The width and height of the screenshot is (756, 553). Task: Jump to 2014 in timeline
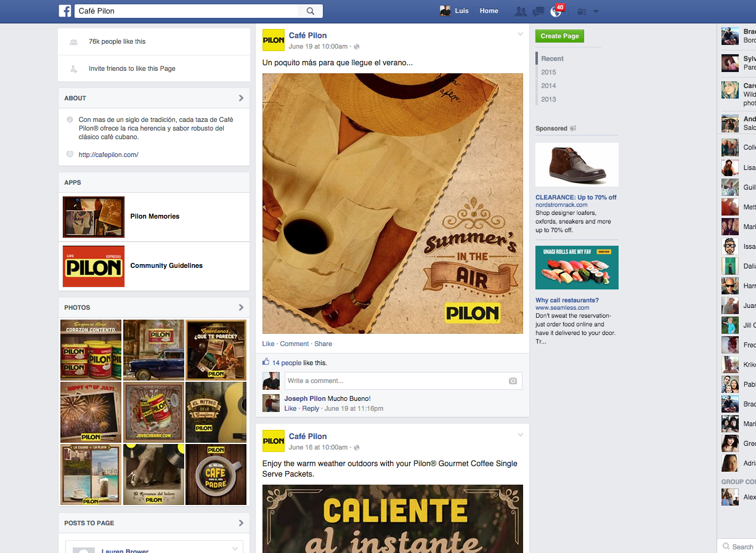[x=548, y=86]
